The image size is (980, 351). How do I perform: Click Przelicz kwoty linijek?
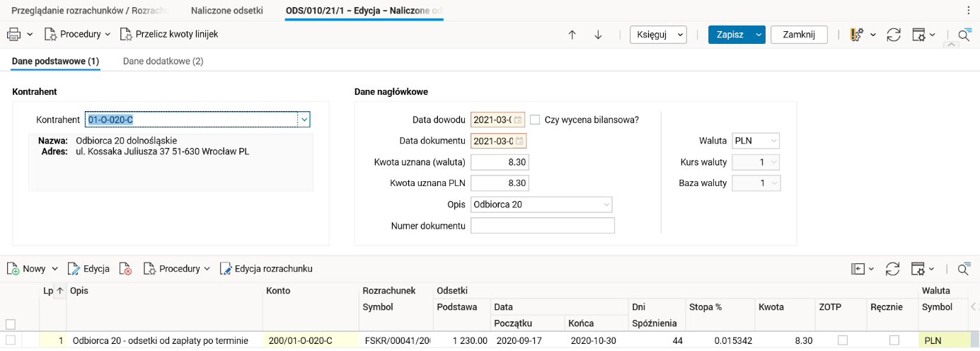169,34
